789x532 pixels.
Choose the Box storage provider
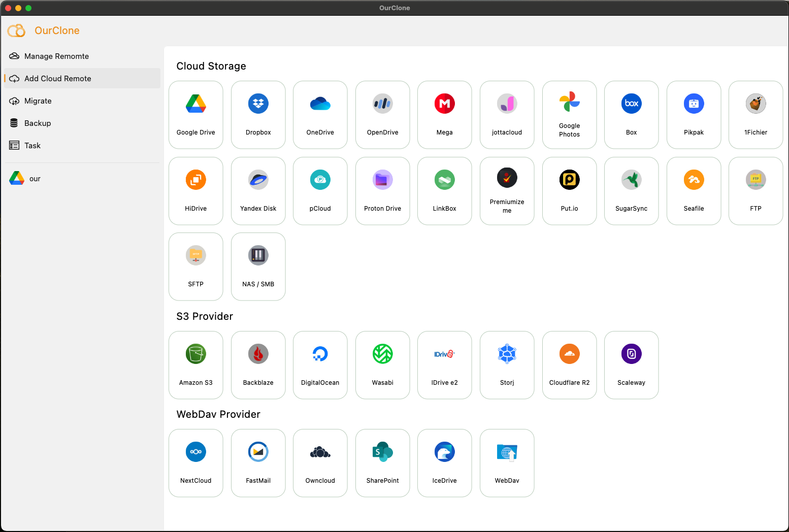(x=632, y=115)
